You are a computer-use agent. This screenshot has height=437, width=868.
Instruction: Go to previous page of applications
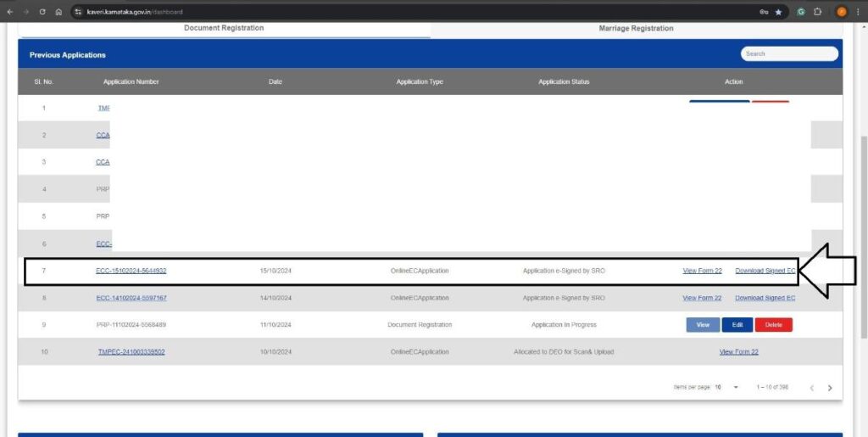point(811,388)
